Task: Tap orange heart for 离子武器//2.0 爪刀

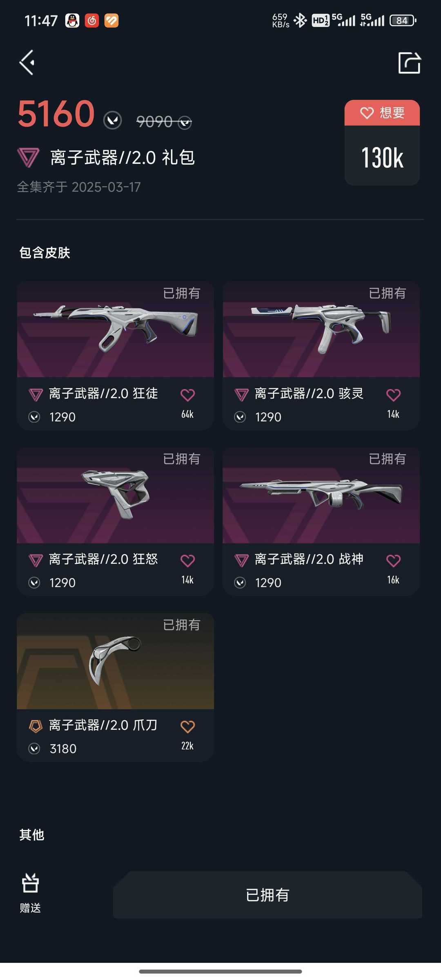Action: pyautogui.click(x=187, y=726)
